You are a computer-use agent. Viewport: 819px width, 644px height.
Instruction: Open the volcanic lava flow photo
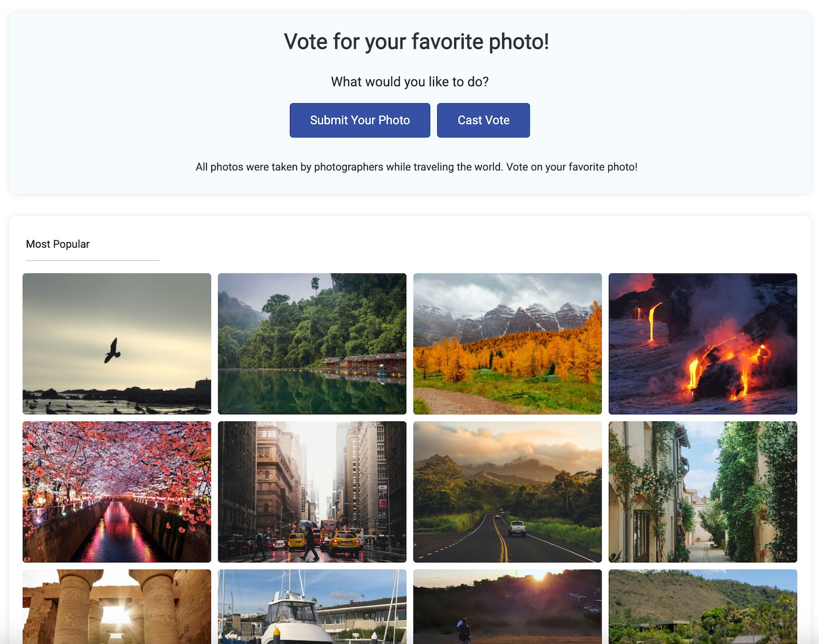pos(703,343)
